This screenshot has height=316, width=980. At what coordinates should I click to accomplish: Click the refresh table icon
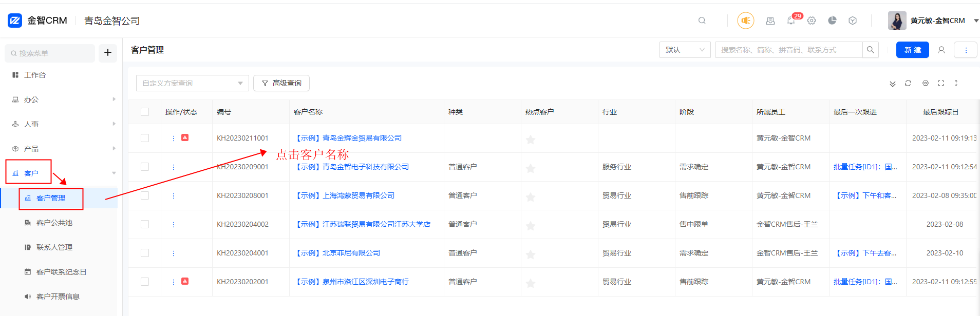pyautogui.click(x=908, y=83)
